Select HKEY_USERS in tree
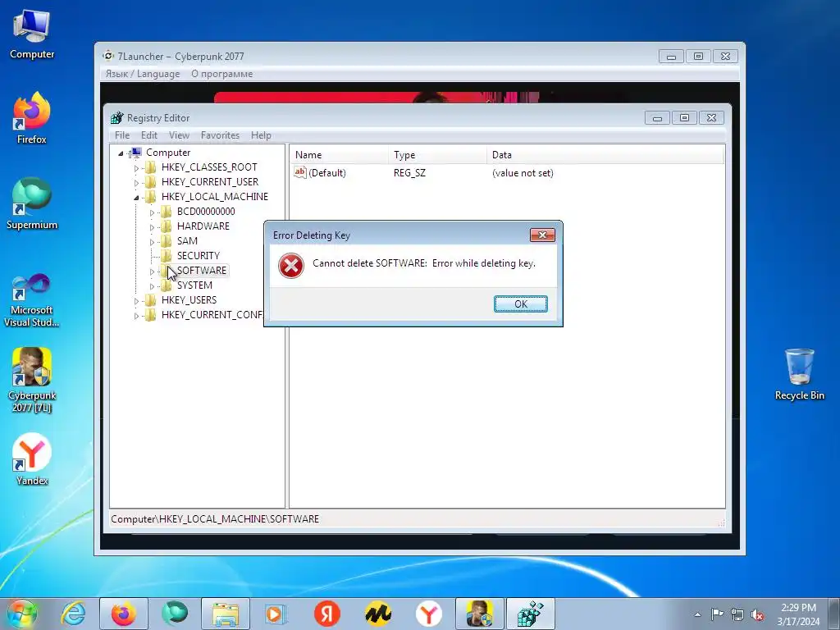Image resolution: width=840 pixels, height=630 pixels. click(189, 300)
